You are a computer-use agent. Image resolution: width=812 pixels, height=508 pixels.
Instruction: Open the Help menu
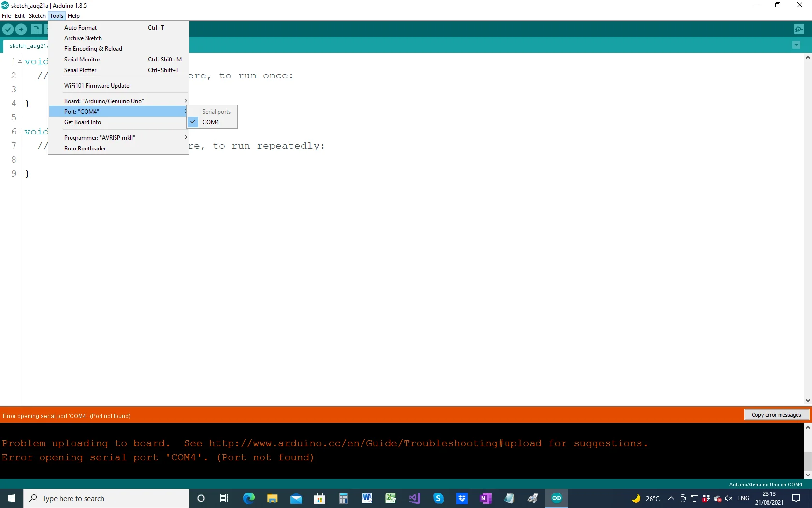73,16
